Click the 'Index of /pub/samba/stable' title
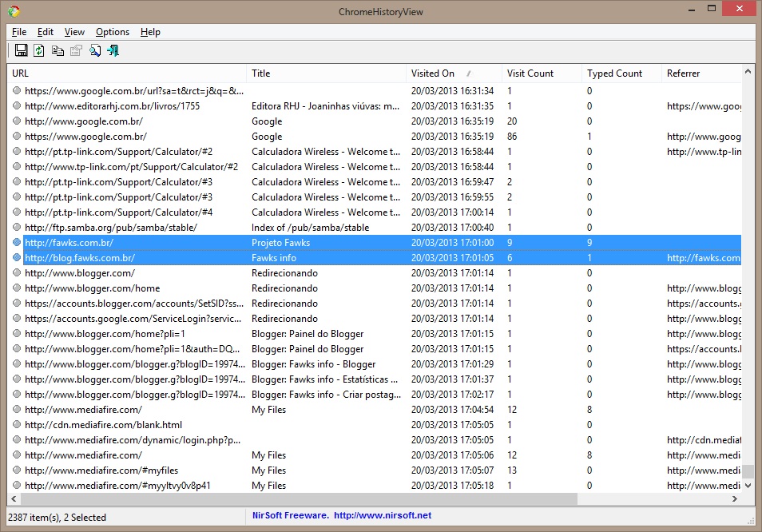762x532 pixels. 310,228
